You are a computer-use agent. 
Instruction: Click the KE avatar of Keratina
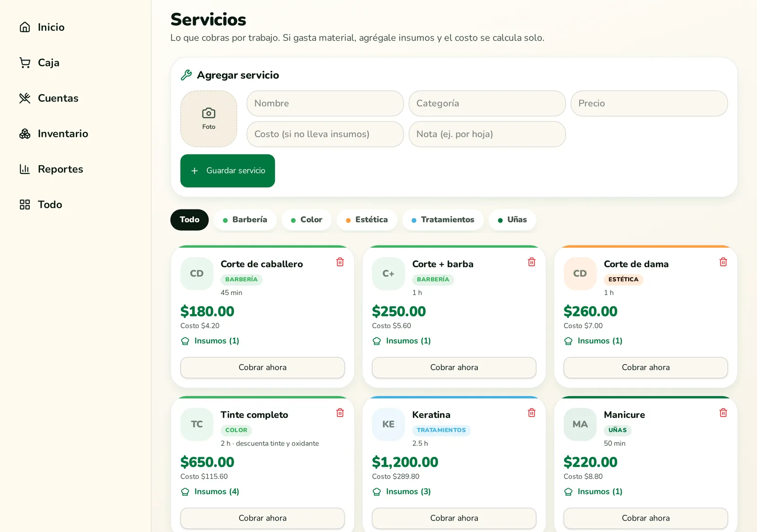[388, 424]
